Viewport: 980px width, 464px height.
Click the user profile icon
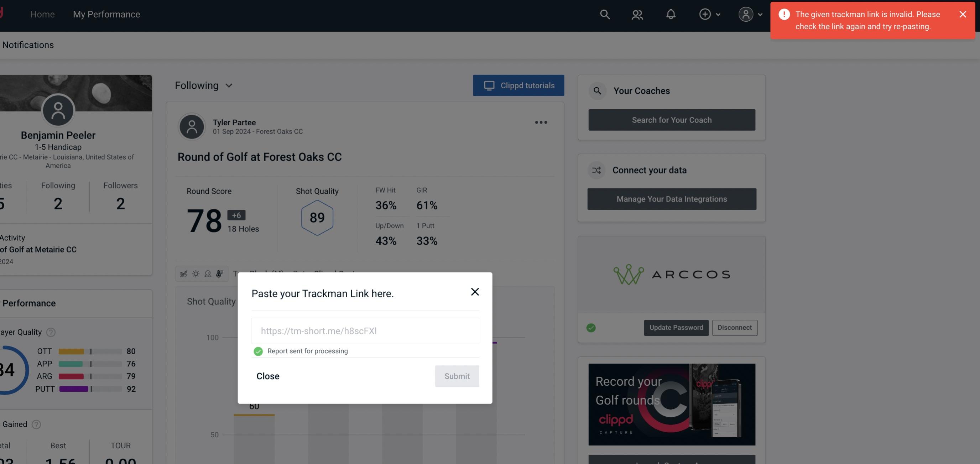(745, 14)
